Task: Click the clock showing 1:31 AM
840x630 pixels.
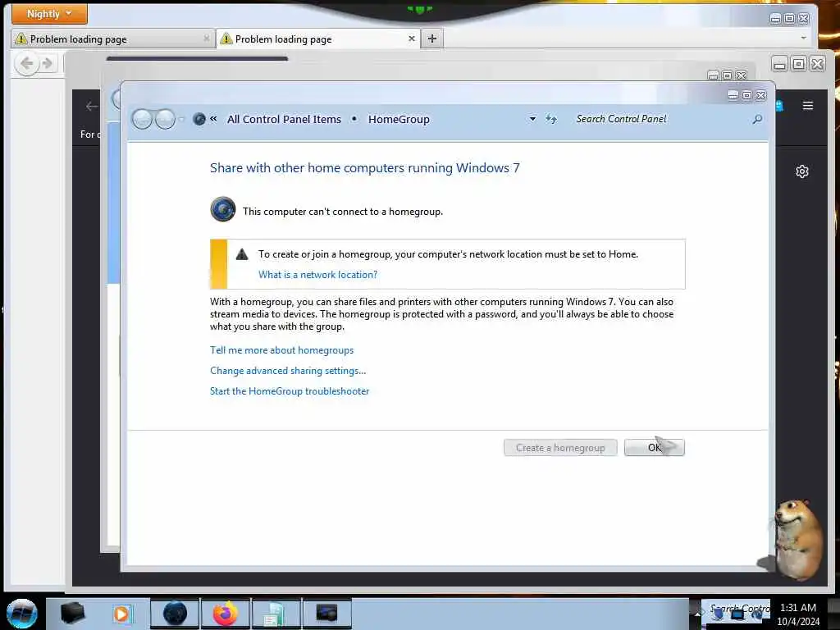Action: 798,614
